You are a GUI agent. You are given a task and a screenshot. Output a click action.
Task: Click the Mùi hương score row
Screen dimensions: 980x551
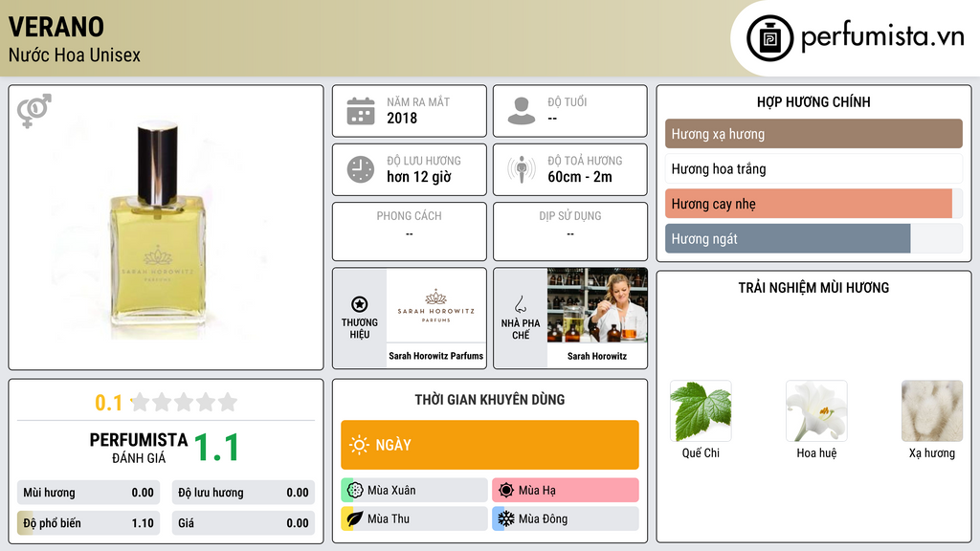pyautogui.click(x=88, y=493)
